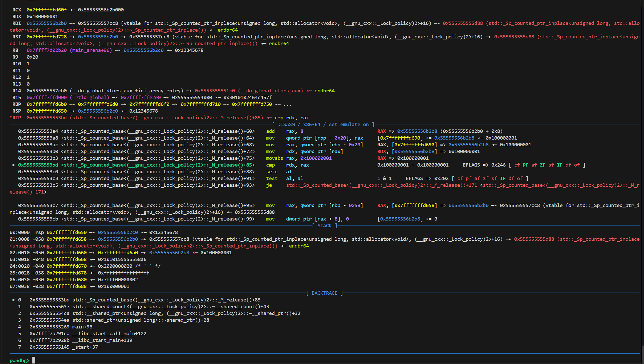Click the stack entry 03:0018 offset label
This screenshot has width=644, height=364.
click(x=19, y=259)
